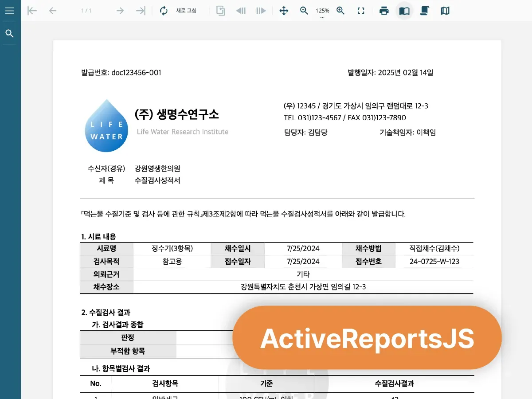The height and width of the screenshot is (399, 532).
Task: Click sample name cell 정수기(3항목)
Action: pyautogui.click(x=172, y=249)
